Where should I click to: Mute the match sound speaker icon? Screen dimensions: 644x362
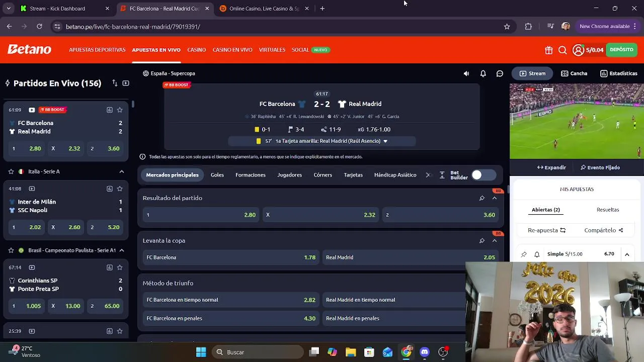(x=466, y=73)
